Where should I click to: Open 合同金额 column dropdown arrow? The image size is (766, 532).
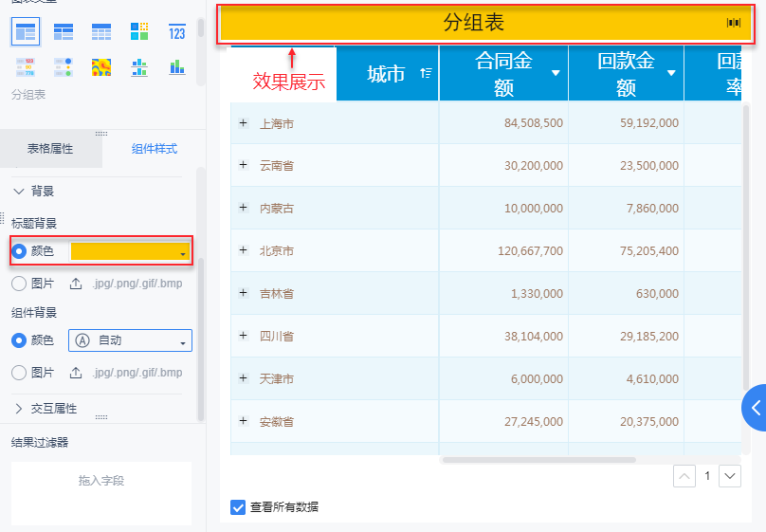[556, 73]
